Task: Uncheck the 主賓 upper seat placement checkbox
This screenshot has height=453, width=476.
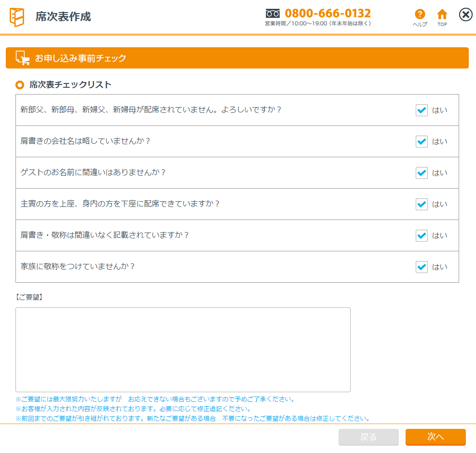Action: pyautogui.click(x=422, y=204)
